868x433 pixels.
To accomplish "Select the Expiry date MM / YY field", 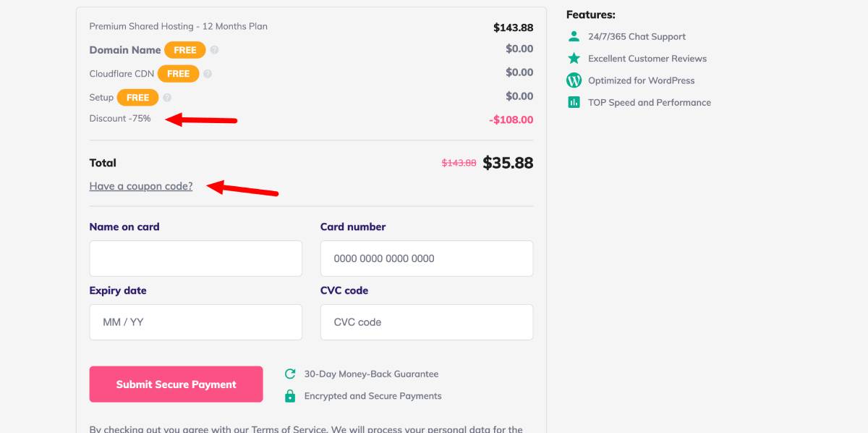I will (196, 322).
